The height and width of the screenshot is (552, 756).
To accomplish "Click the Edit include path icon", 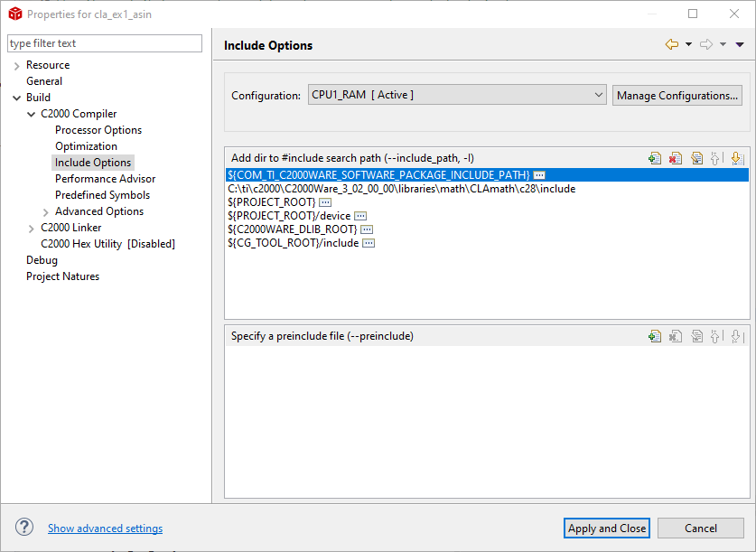I will click(x=696, y=158).
